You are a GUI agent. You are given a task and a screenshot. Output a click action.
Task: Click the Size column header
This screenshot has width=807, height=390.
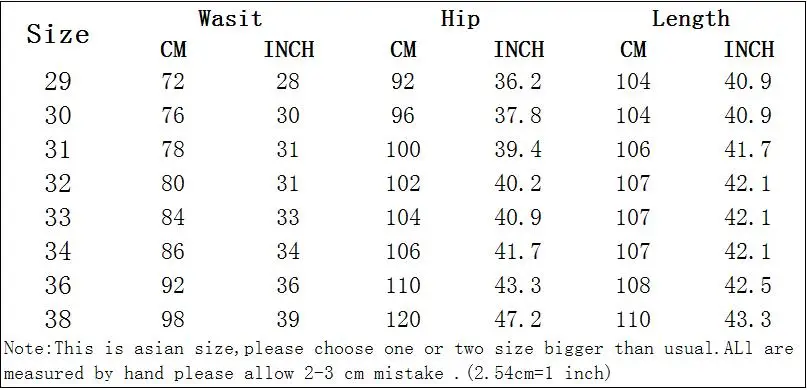[x=58, y=34]
